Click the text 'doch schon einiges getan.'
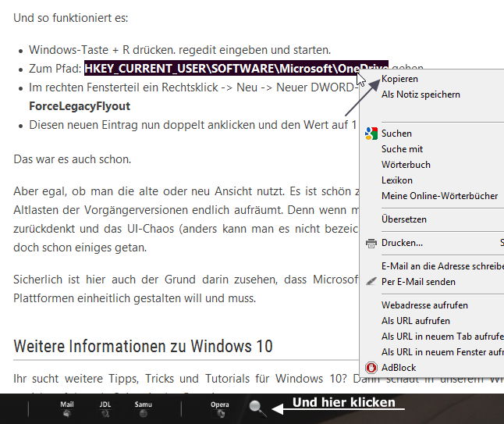504x424 pixels. pyautogui.click(x=80, y=248)
